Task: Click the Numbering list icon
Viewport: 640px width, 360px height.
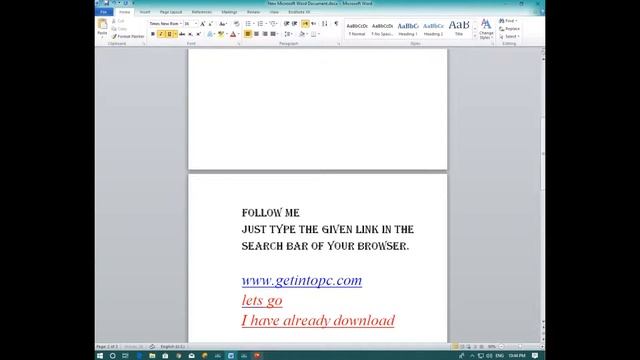Action: pyautogui.click(x=260, y=24)
